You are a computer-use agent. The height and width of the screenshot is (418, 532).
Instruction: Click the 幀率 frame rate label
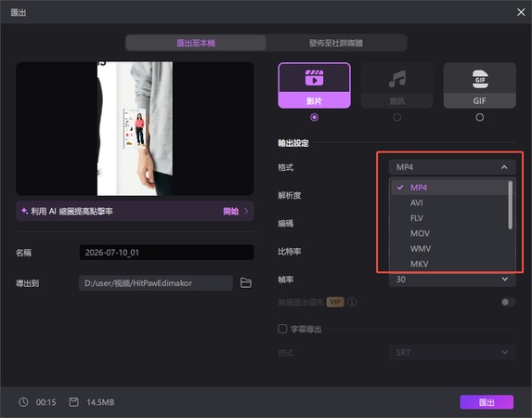[x=286, y=280]
